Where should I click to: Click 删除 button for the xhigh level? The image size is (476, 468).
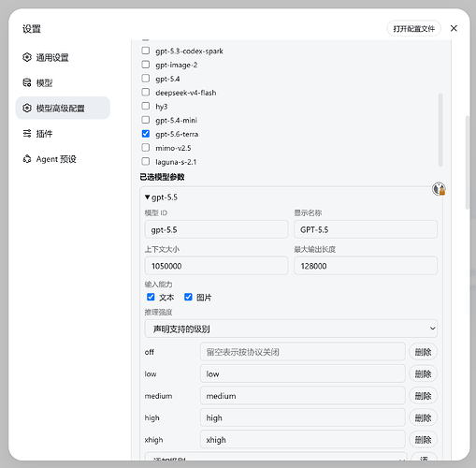point(423,440)
